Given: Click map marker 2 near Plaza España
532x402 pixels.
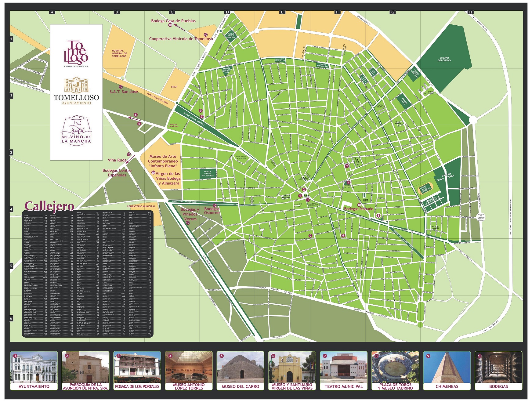Looking at the screenshot, I should point(304,190).
